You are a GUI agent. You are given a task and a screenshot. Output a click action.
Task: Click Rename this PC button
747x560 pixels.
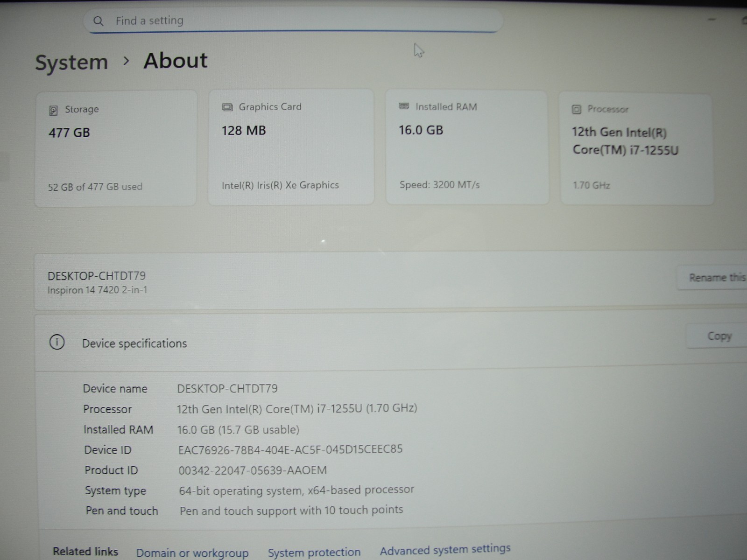[713, 278]
